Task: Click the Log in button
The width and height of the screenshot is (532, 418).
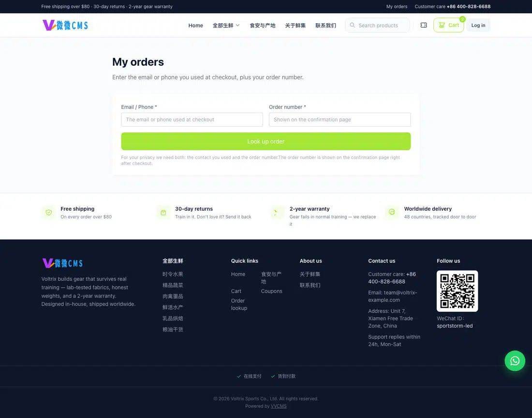Action: (x=478, y=25)
